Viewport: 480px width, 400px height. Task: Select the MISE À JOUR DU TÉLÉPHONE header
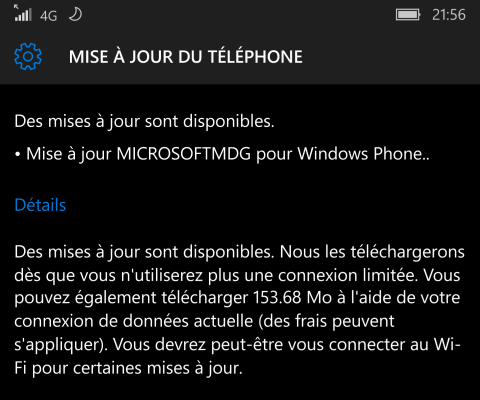[x=186, y=57]
